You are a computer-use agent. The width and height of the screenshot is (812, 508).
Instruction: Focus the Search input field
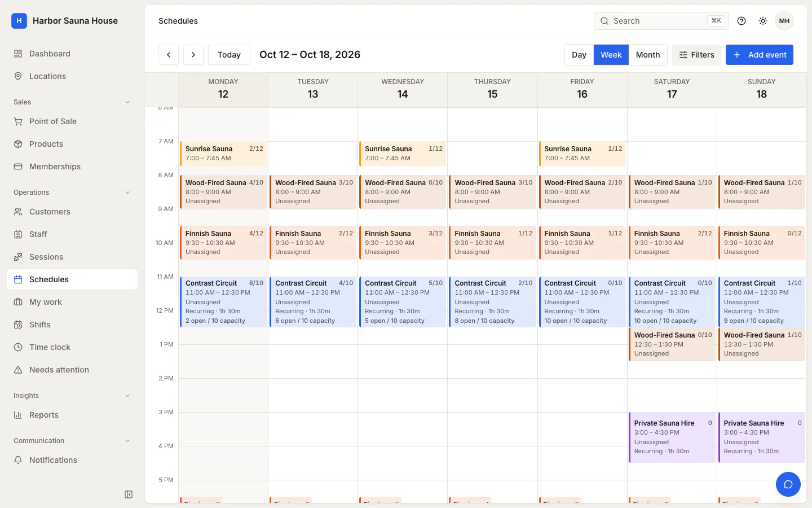tap(661, 21)
